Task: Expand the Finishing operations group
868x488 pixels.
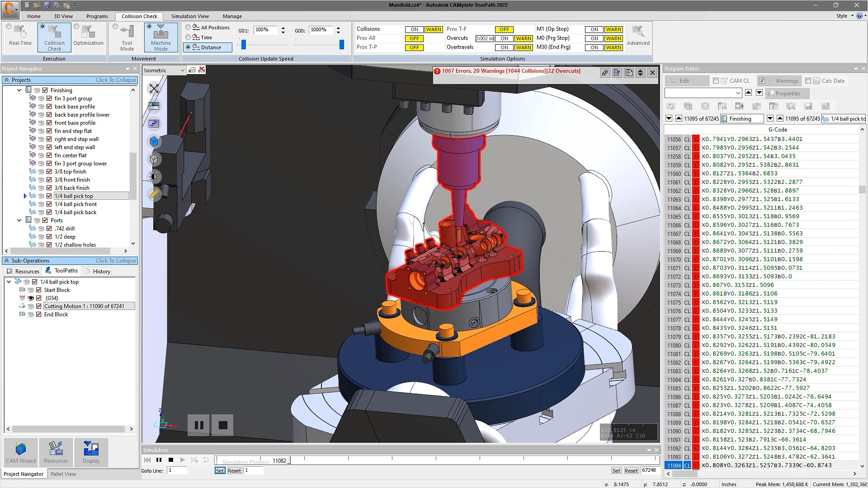Action: pyautogui.click(x=19, y=90)
